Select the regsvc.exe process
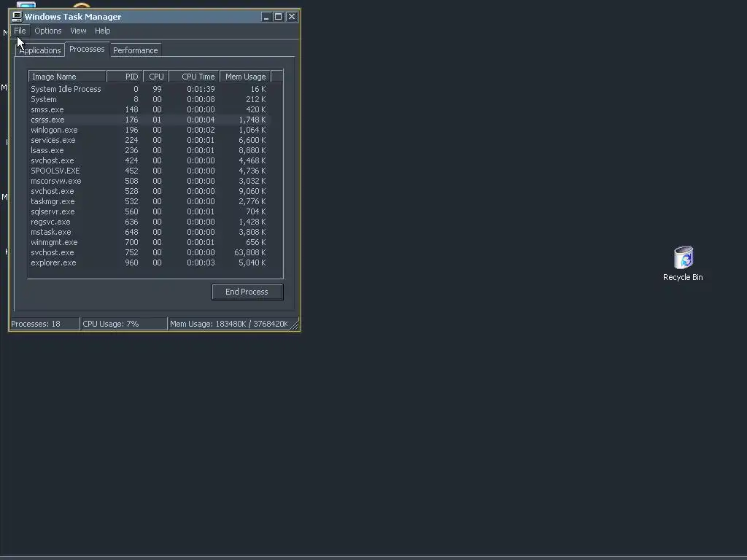Screen dimensions: 747x560 [x=150, y=222]
